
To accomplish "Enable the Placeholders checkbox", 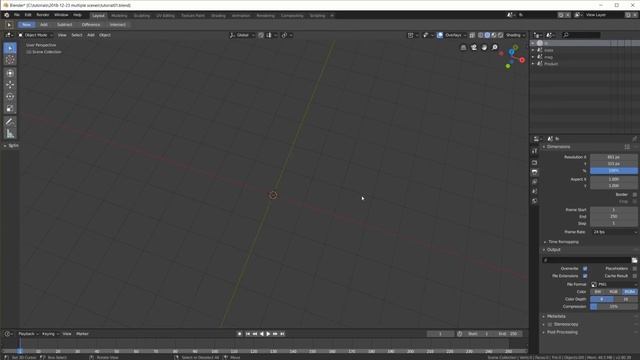I will (x=635, y=269).
